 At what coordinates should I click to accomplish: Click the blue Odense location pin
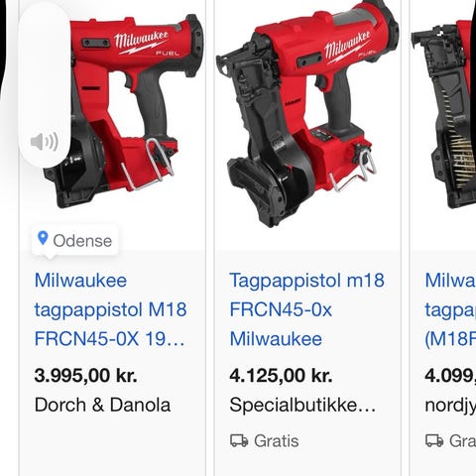[x=43, y=238]
